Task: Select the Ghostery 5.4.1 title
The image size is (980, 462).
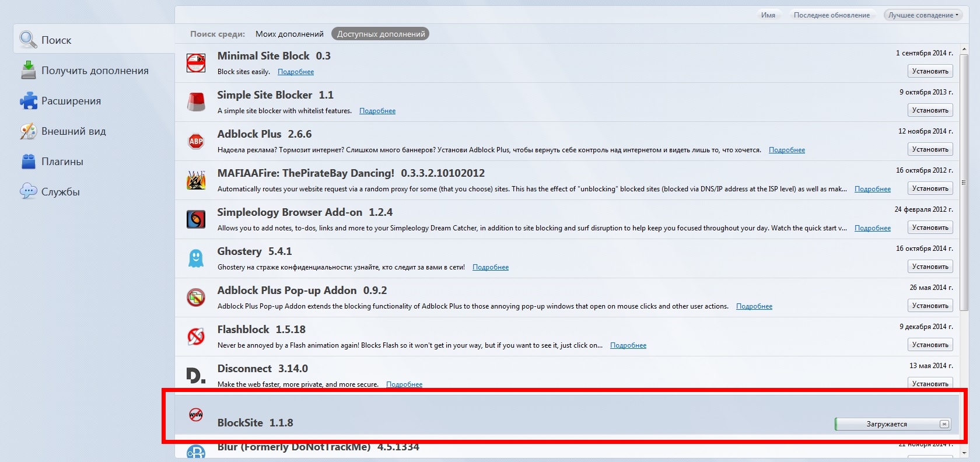Action: 254,251
